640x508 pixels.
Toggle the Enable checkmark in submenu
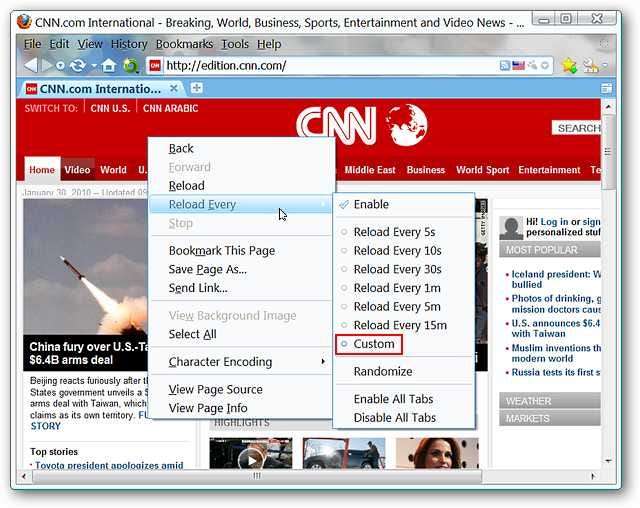[404, 204]
